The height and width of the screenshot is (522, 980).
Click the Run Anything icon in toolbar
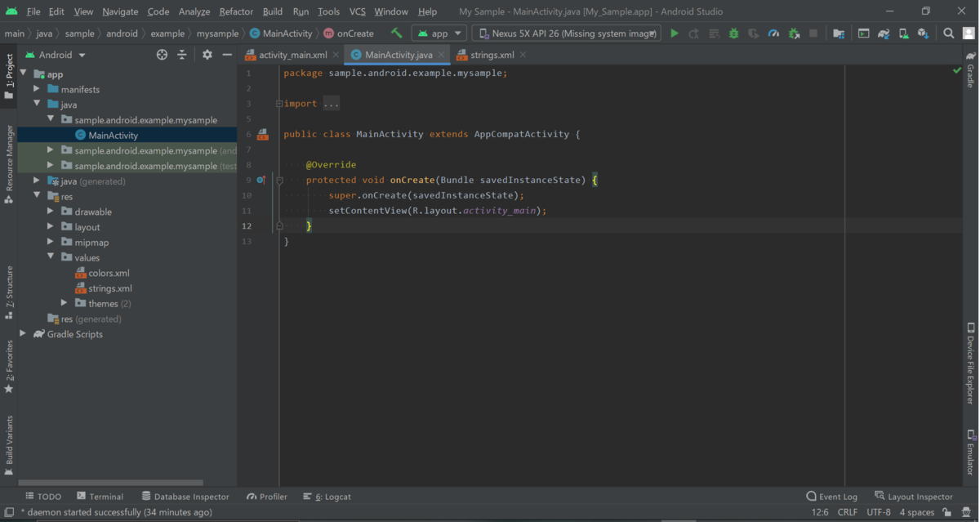coord(863,33)
